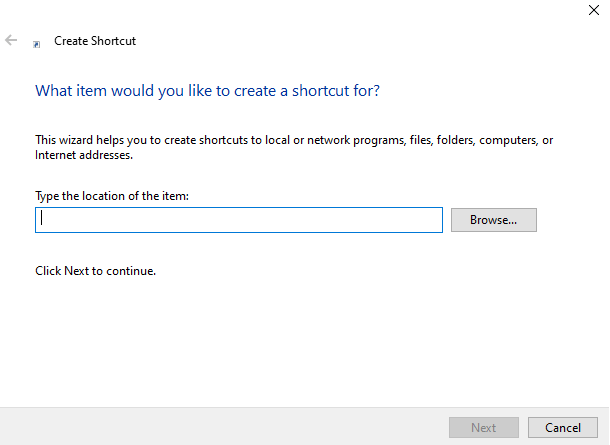This screenshot has width=610, height=445.
Task: Click the back arrow in the wizard header
Action: point(12,41)
